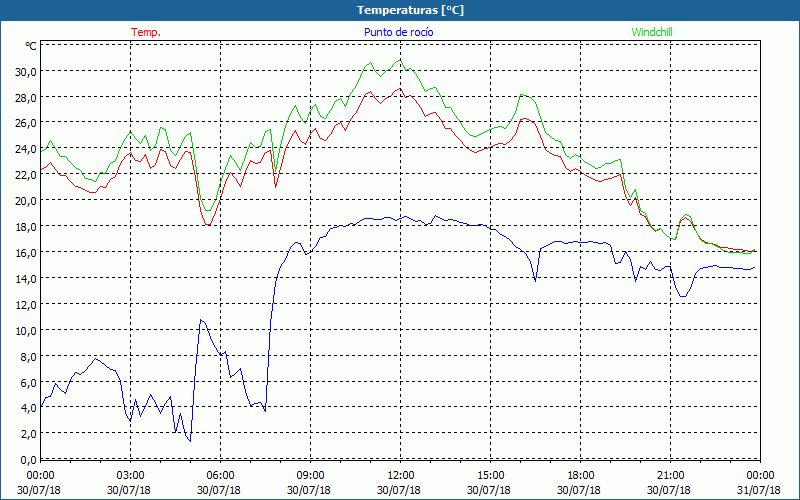The height and width of the screenshot is (500, 800).
Task: Click the 6,0 y-axis value
Action: point(28,383)
